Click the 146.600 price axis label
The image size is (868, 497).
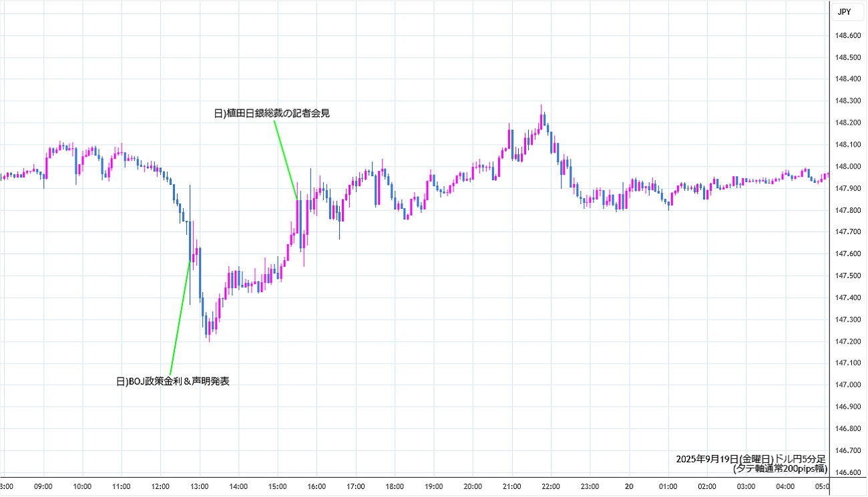(848, 472)
